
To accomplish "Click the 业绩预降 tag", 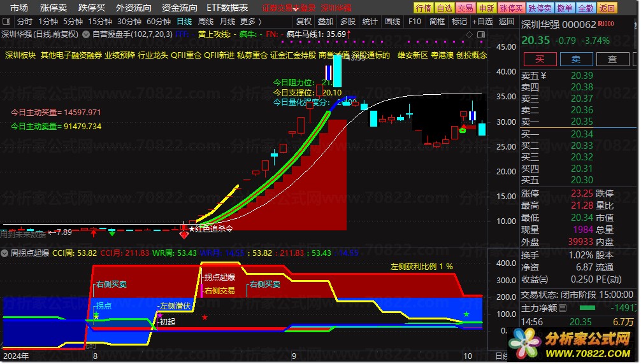I will pyautogui.click(x=120, y=55).
